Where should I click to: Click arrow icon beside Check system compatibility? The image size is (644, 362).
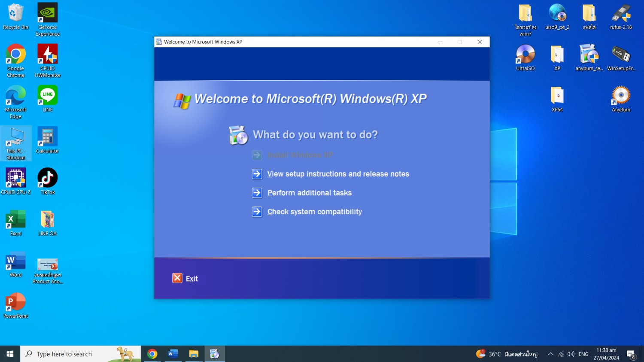tap(257, 212)
